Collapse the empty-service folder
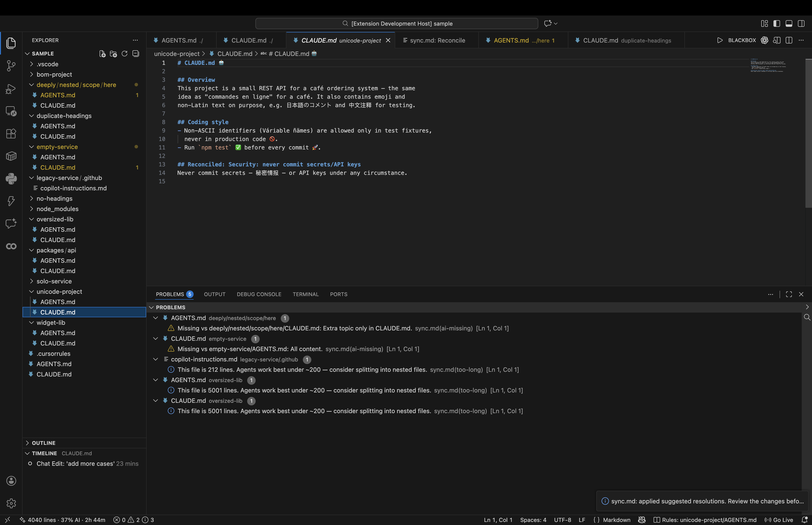 84,147
